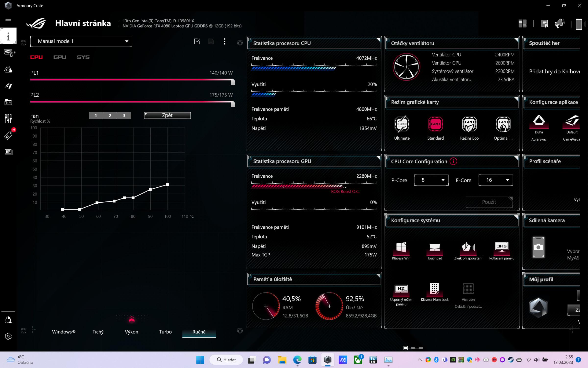
Task: Expand the Konfigurace systému panel corner
Action: pyautogui.click(x=516, y=217)
